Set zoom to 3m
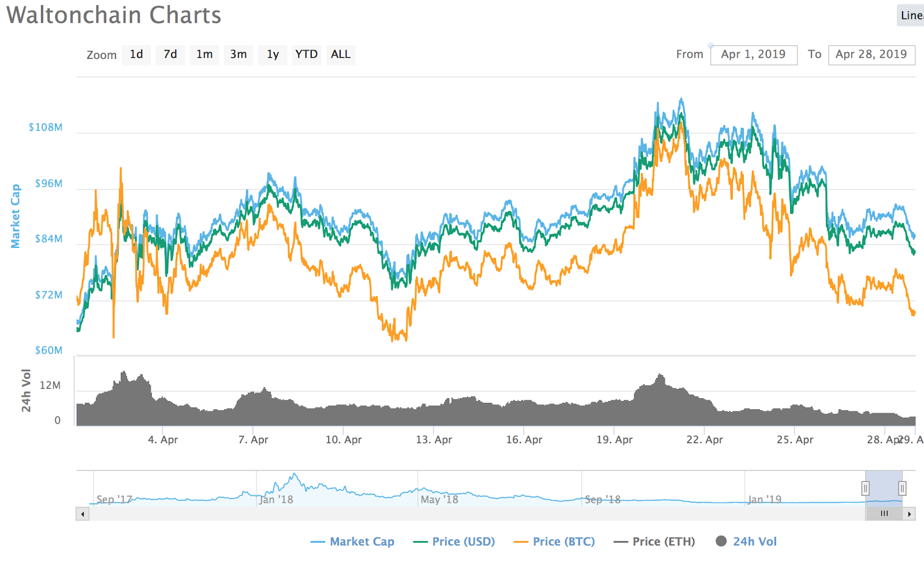Viewport: 924px width, 564px height. click(239, 55)
